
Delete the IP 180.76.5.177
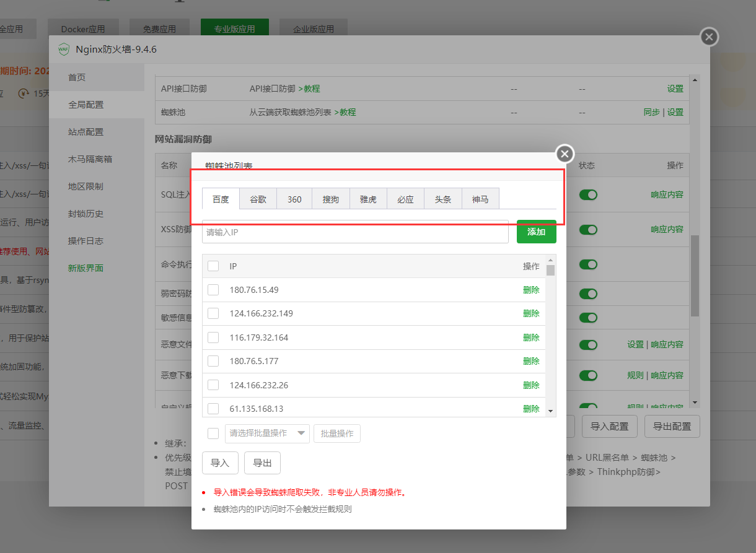tap(531, 361)
